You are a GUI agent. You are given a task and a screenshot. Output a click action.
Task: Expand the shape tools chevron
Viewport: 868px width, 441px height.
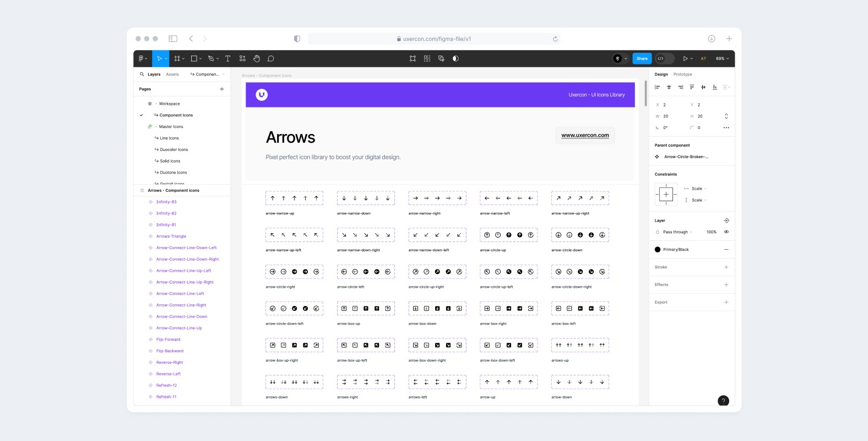(200, 59)
